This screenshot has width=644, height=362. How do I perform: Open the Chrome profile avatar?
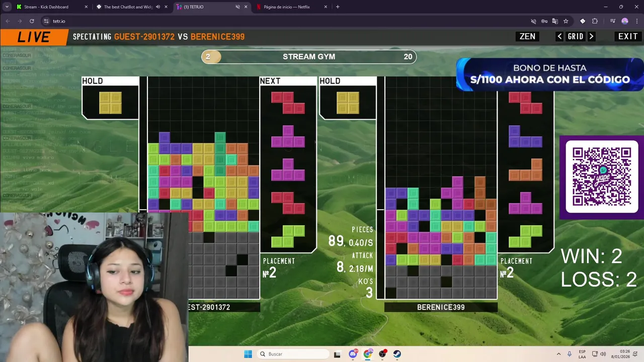[x=625, y=21]
